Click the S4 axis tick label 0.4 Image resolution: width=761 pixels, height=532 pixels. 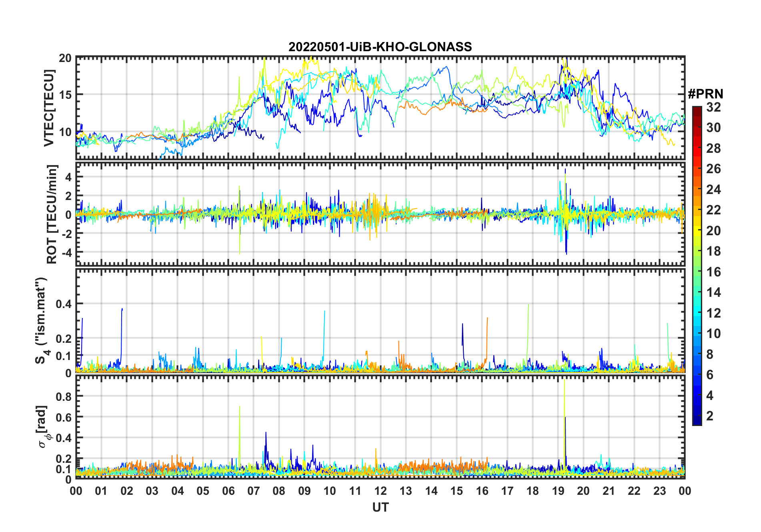tap(64, 304)
